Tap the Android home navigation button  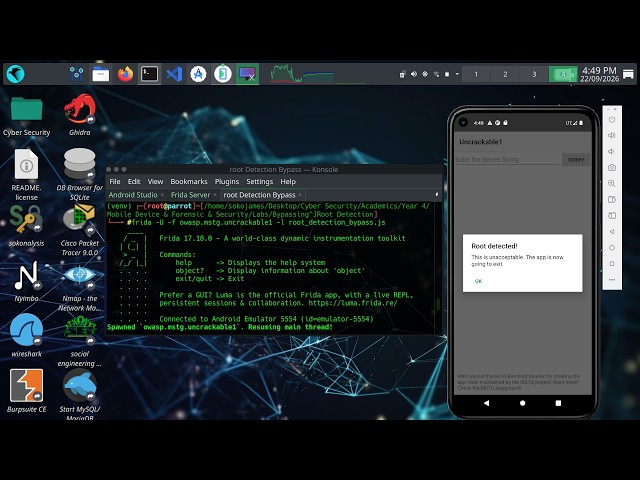coord(522,403)
